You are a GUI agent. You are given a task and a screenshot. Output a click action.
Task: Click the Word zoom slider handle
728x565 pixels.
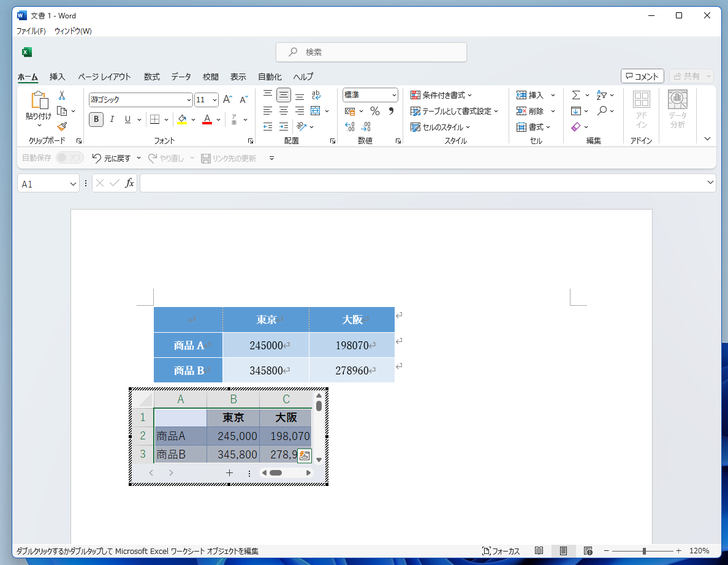pos(644,551)
